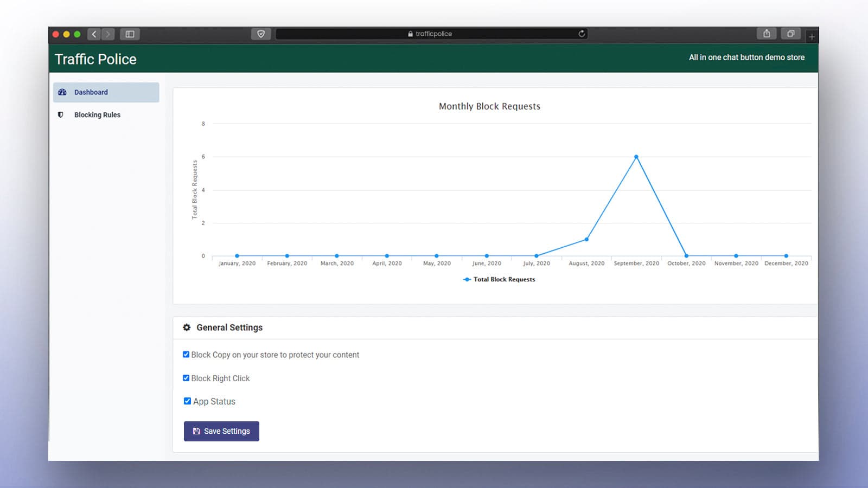Click the Blocking Rules shield icon

pyautogui.click(x=61, y=115)
